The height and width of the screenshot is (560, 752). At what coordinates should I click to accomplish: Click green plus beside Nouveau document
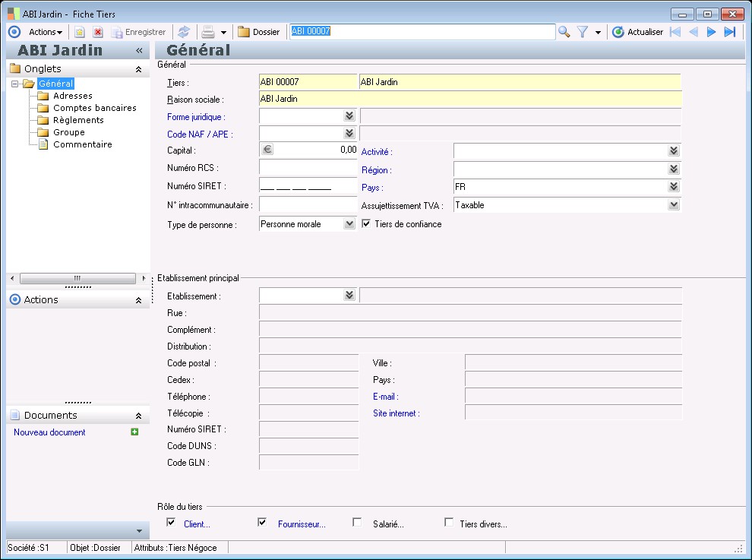[x=134, y=432]
